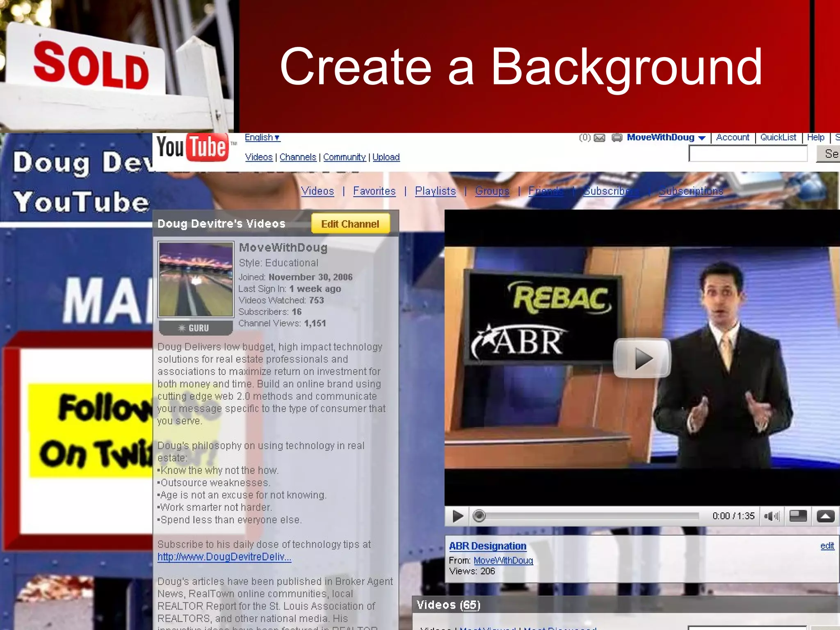Click the MoveWithDoug channel name text

pyautogui.click(x=283, y=248)
